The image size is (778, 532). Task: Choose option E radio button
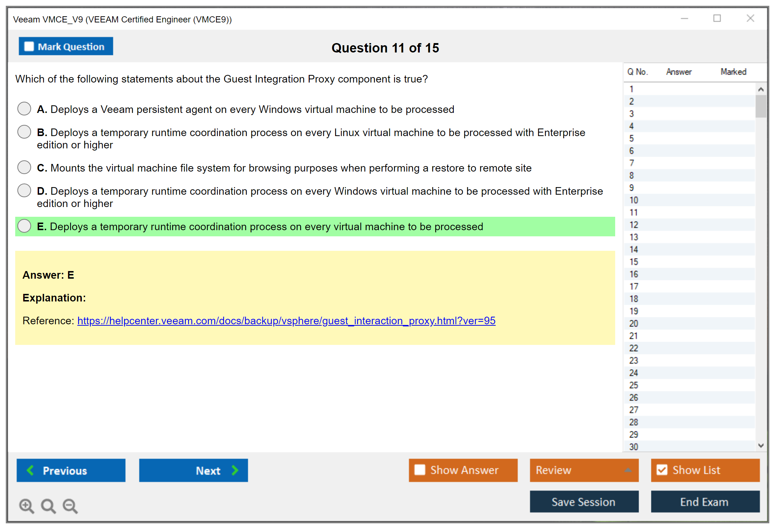coord(24,226)
